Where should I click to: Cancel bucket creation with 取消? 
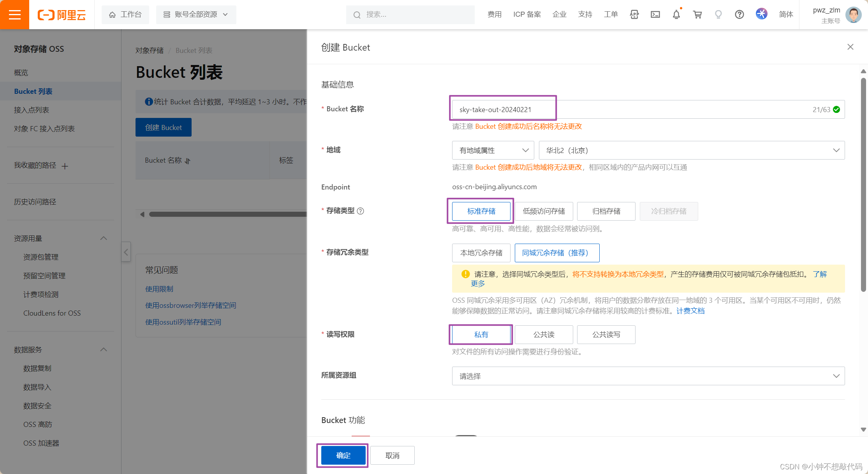tap(393, 455)
